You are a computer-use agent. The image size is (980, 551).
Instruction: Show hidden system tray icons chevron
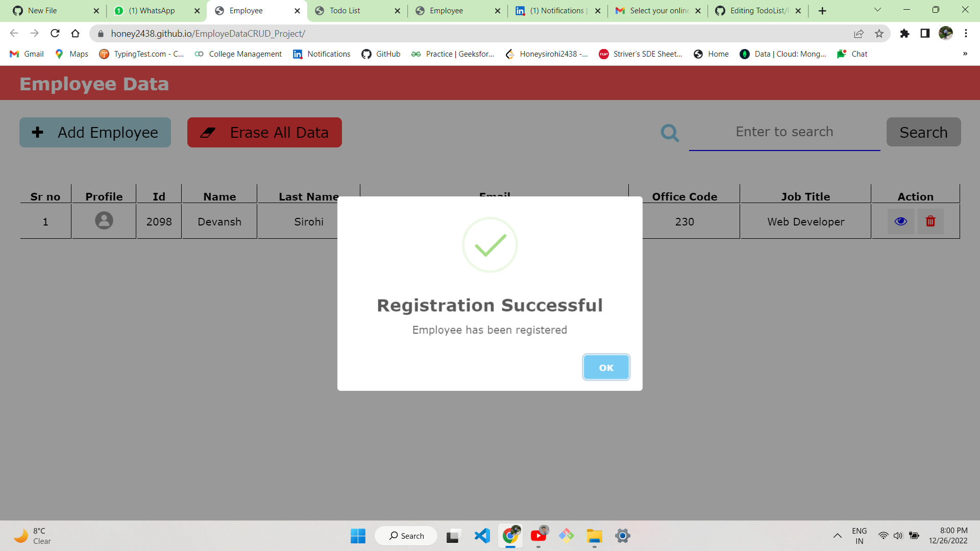click(x=837, y=536)
